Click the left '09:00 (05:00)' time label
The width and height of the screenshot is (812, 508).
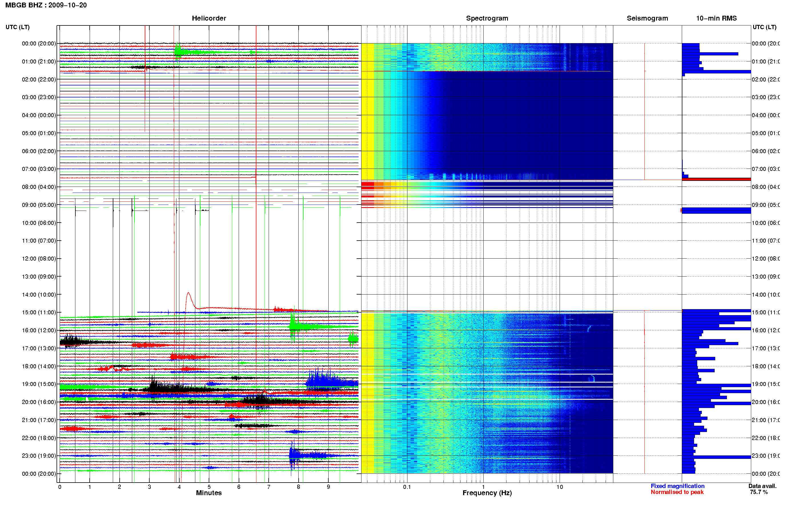click(39, 205)
